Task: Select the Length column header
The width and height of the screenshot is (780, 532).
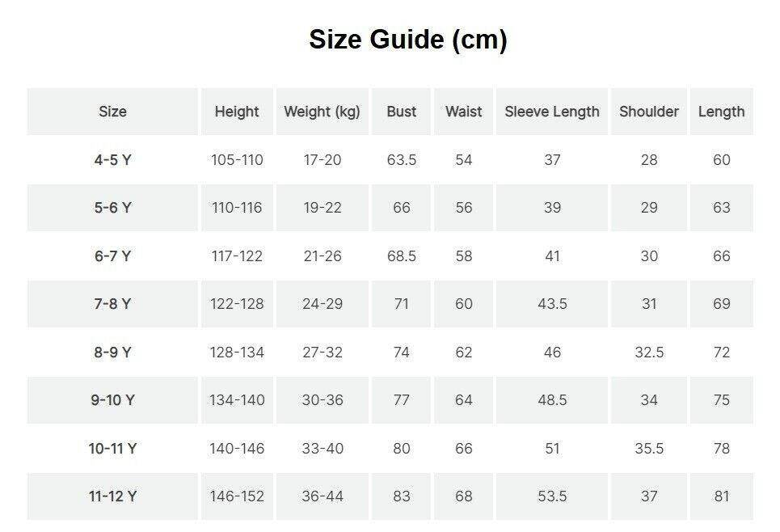Action: (721, 112)
